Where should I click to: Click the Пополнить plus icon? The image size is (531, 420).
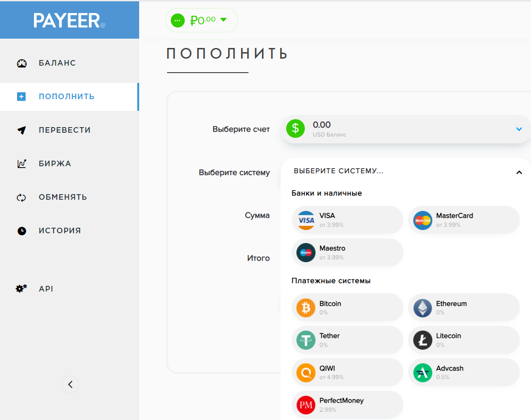21,96
